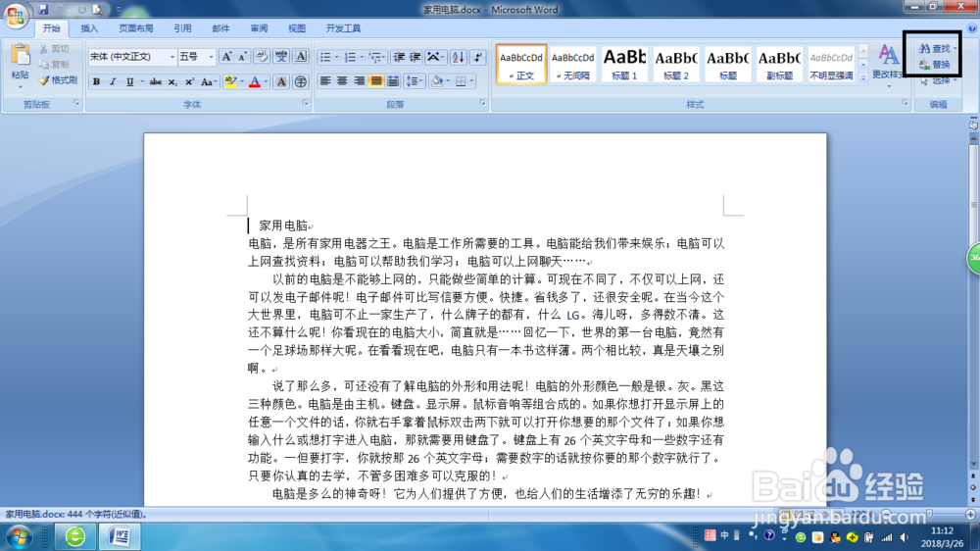This screenshot has height=551, width=980.
Task: Expand the Styles gallery More arrow
Action: (863, 77)
